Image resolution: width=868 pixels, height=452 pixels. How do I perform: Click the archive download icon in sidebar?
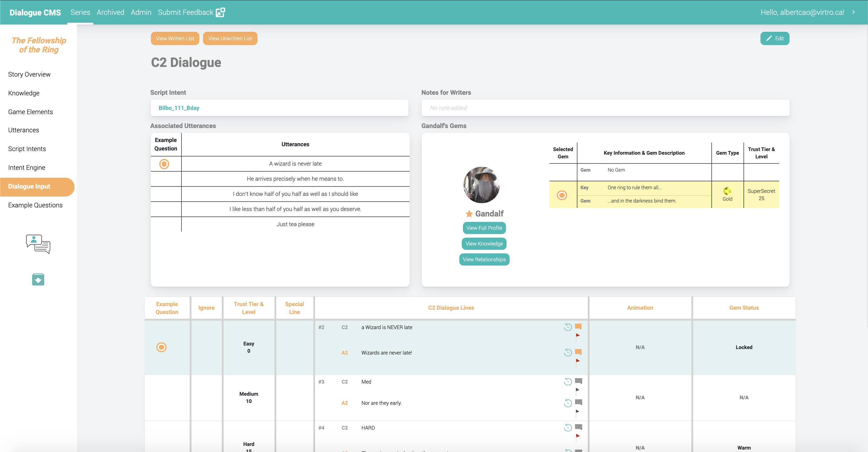38,279
